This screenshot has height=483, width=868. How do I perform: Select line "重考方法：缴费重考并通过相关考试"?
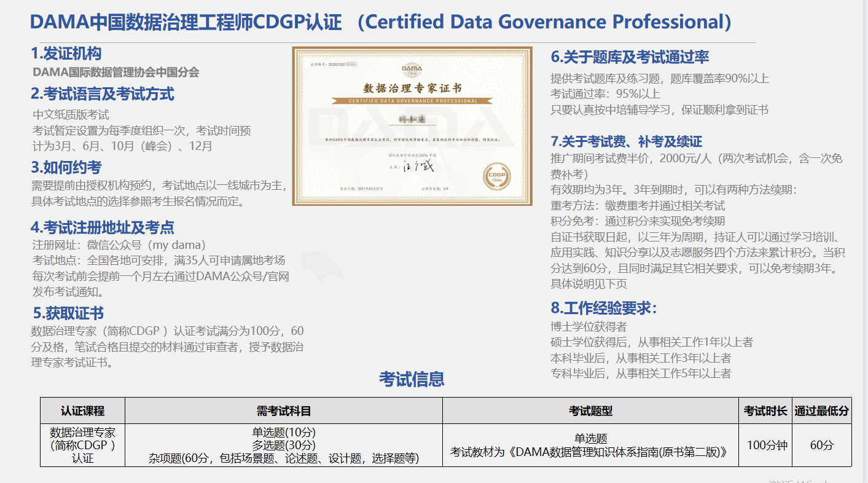point(638,205)
